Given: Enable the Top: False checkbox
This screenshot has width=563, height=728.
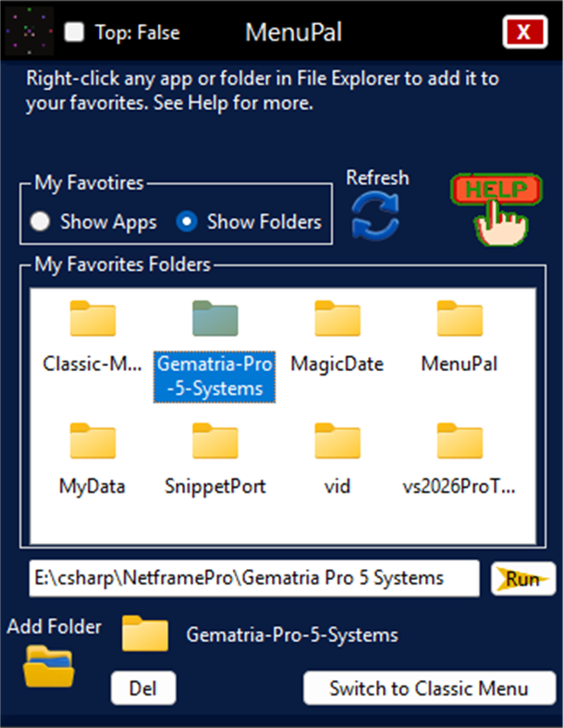Looking at the screenshot, I should click(x=74, y=32).
